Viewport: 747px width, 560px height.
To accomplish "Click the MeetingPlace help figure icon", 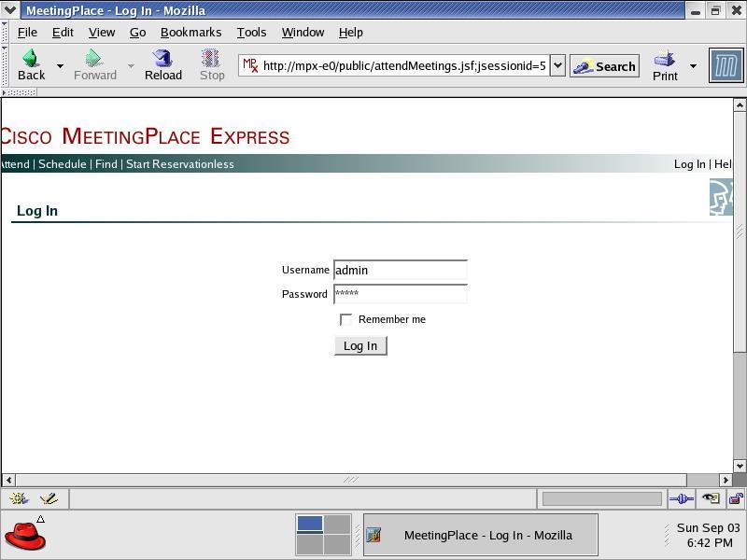I will pyautogui.click(x=721, y=197).
